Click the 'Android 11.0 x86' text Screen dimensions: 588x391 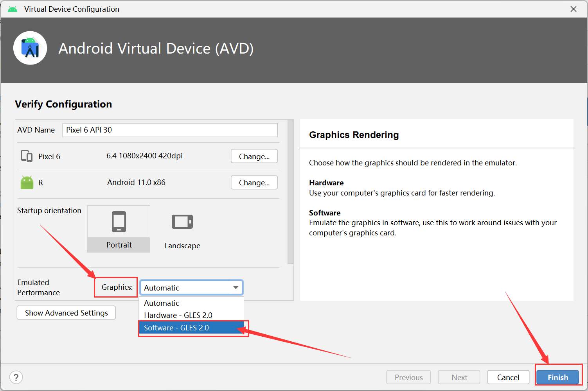[x=136, y=182]
